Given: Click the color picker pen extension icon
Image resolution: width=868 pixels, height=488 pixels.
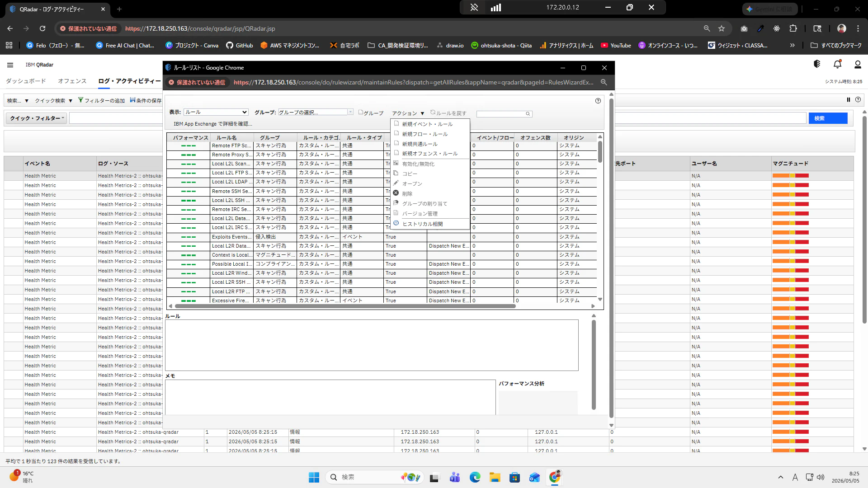Looking at the screenshot, I should (760, 28).
